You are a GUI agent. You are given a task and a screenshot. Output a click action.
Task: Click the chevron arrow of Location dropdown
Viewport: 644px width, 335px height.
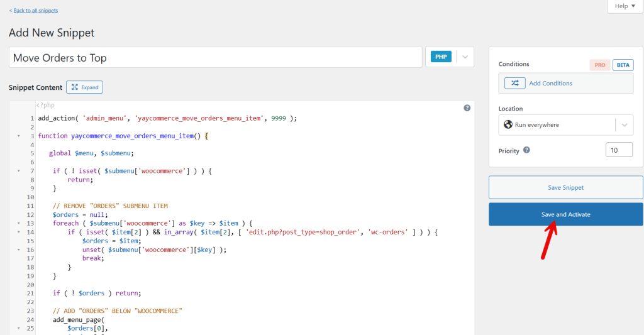click(x=625, y=125)
